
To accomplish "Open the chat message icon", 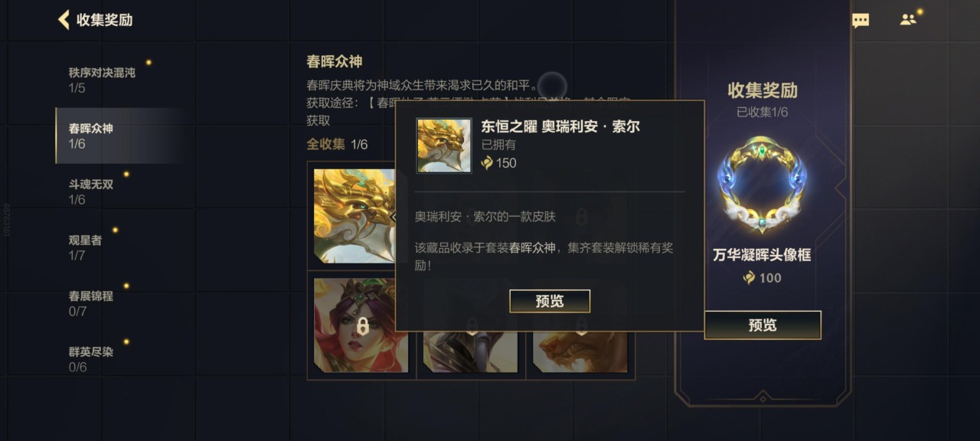I will point(861,21).
